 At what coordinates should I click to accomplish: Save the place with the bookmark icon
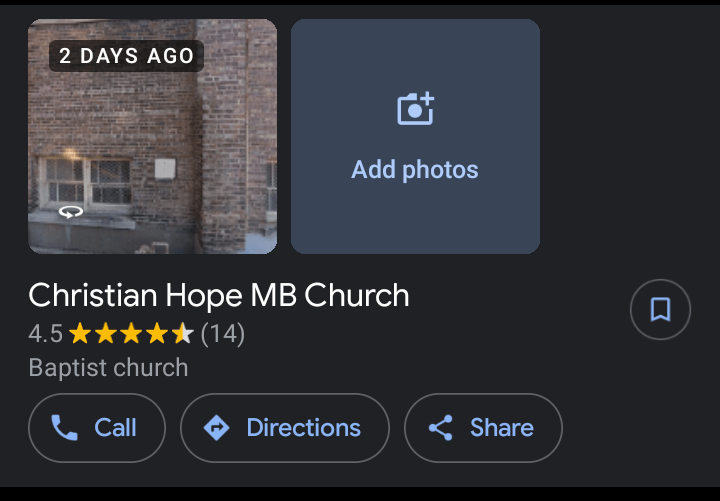(660, 310)
